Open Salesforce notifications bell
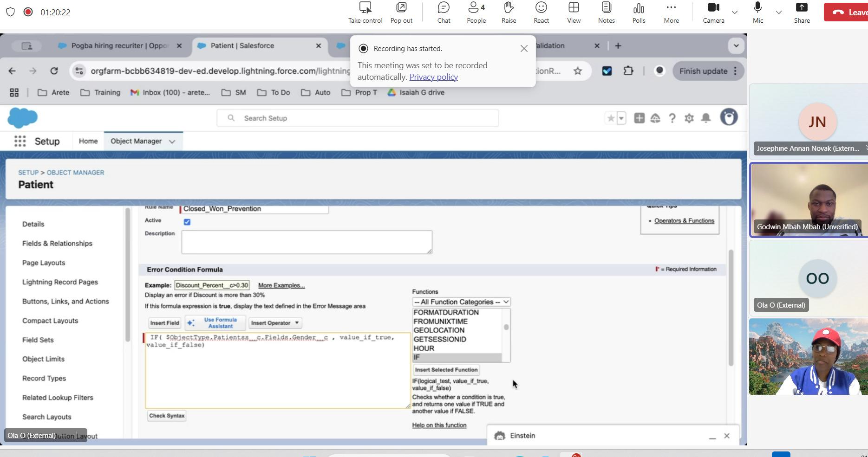This screenshot has height=457, width=868. (x=706, y=118)
